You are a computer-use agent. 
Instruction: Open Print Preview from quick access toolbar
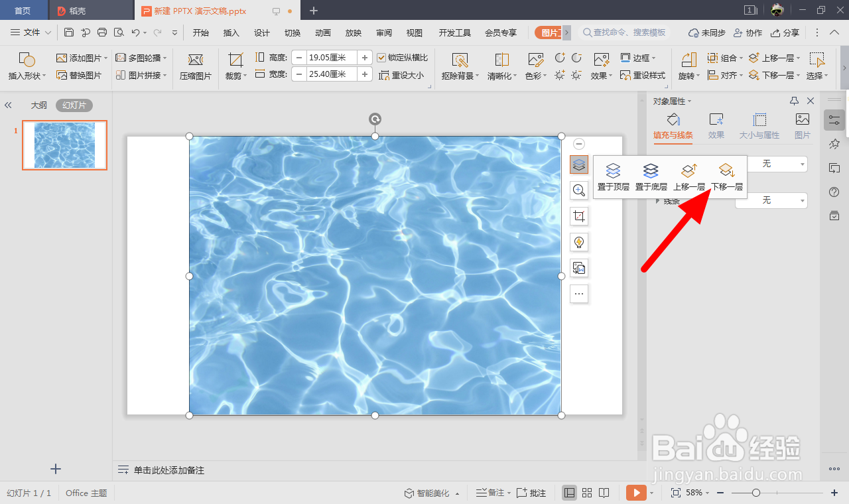(119, 32)
